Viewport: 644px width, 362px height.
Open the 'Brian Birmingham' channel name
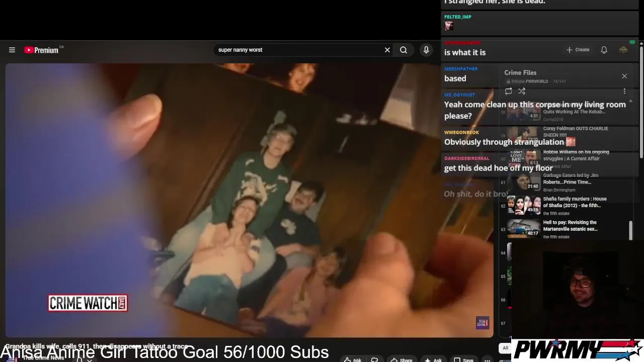coord(559,190)
